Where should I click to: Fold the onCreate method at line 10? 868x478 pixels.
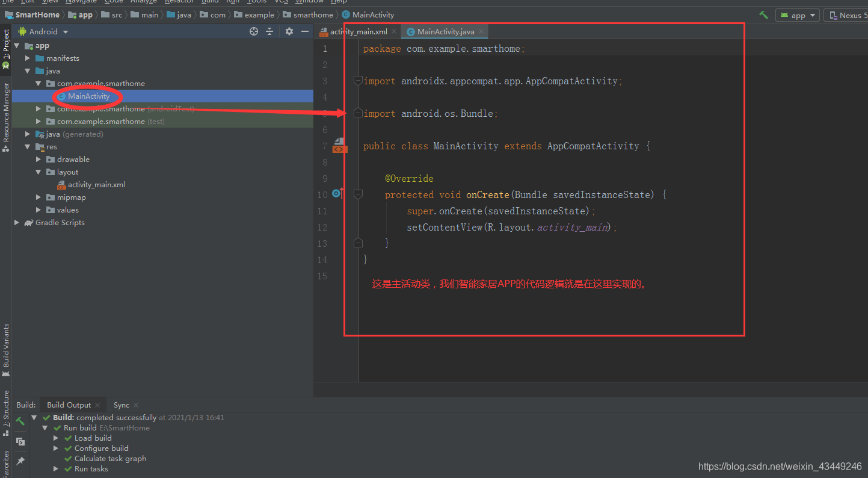358,194
